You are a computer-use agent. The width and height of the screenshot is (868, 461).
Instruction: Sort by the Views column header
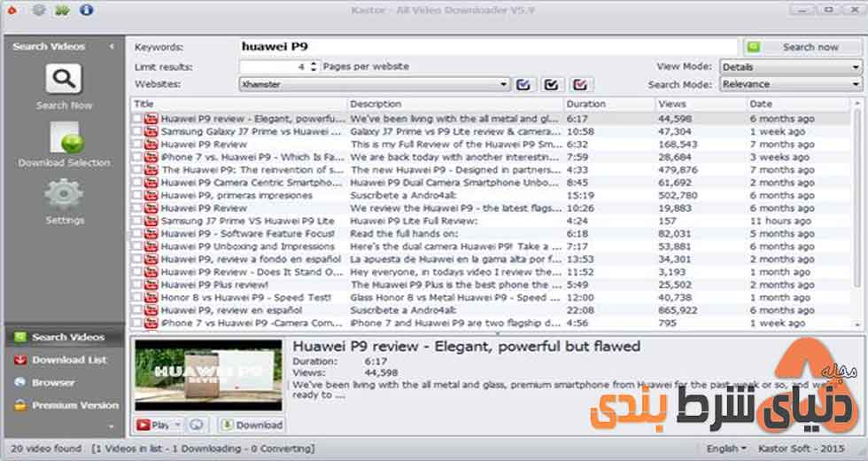tap(701, 104)
